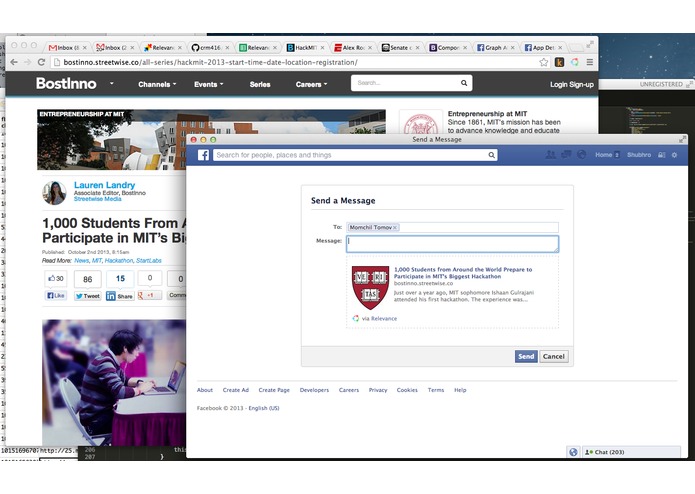
Task: Click the Relevance extension icon in Chrome toolbar
Action: 574,62
